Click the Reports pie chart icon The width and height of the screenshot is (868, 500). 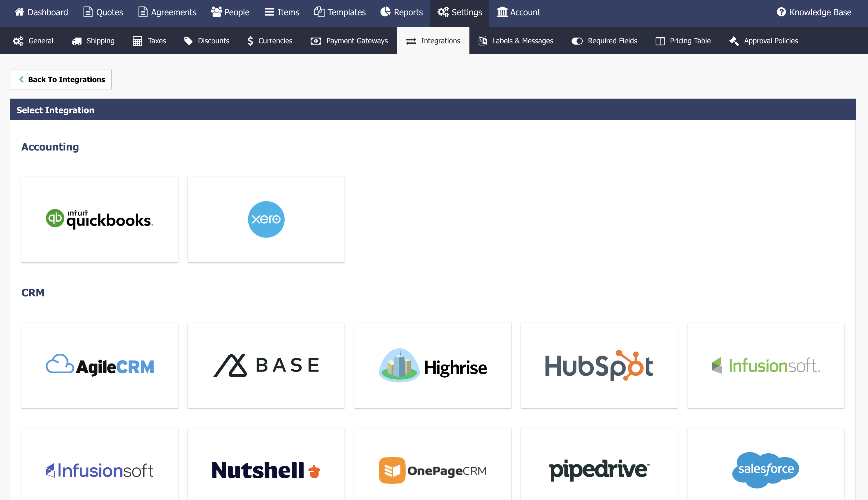coord(385,12)
